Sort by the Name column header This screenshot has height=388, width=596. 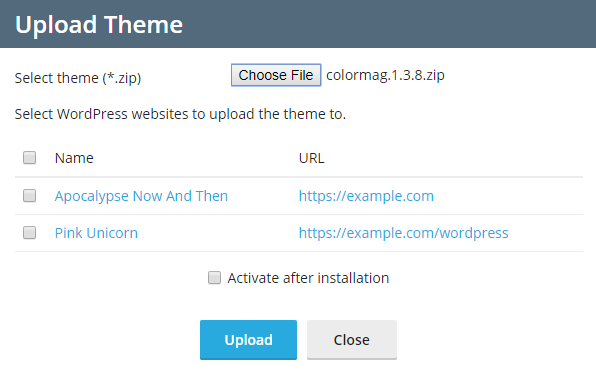tap(74, 158)
